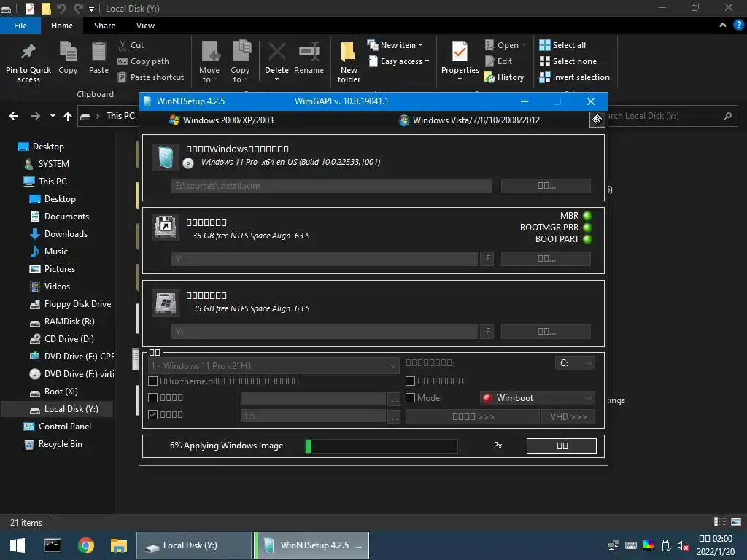Toggle the checkbox below uxtheme.dll option

click(153, 397)
